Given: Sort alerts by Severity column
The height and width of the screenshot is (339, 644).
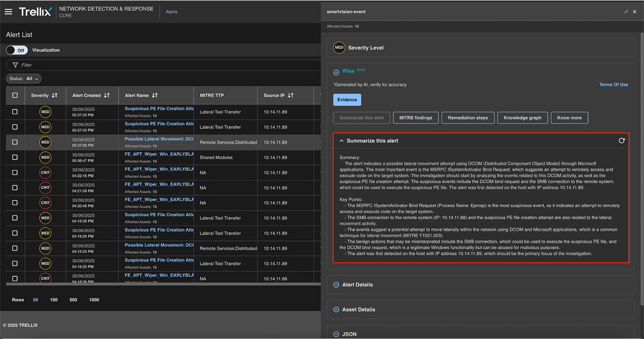Looking at the screenshot, I should tap(54, 95).
